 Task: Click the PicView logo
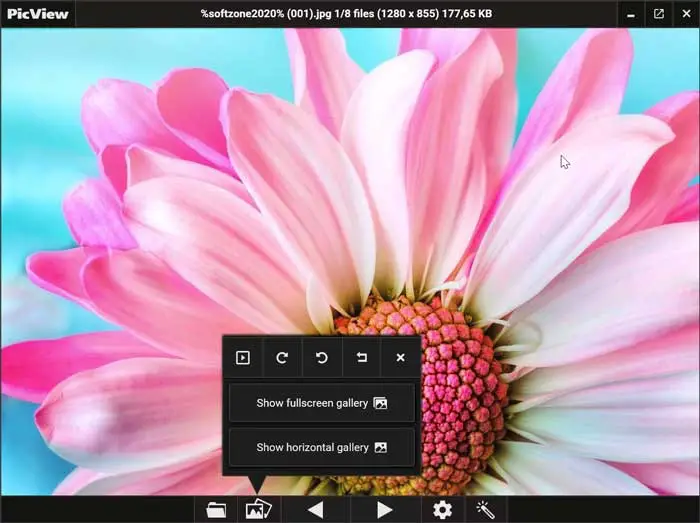pos(38,14)
